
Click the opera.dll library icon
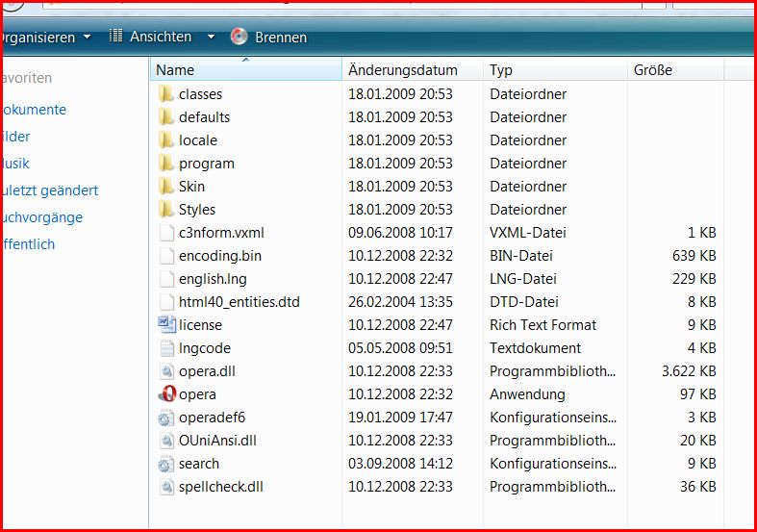coord(166,371)
